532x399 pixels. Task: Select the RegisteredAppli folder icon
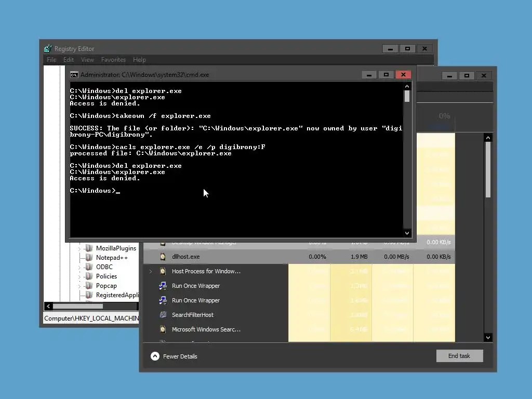89,295
